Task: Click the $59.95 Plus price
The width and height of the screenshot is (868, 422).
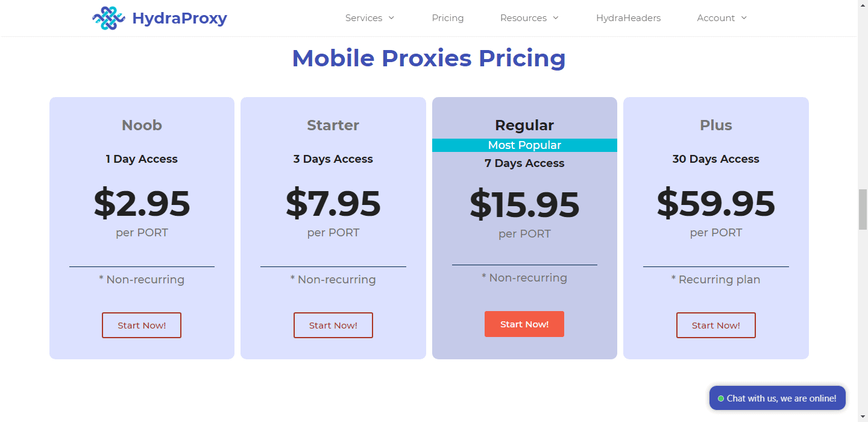Action: click(x=716, y=203)
